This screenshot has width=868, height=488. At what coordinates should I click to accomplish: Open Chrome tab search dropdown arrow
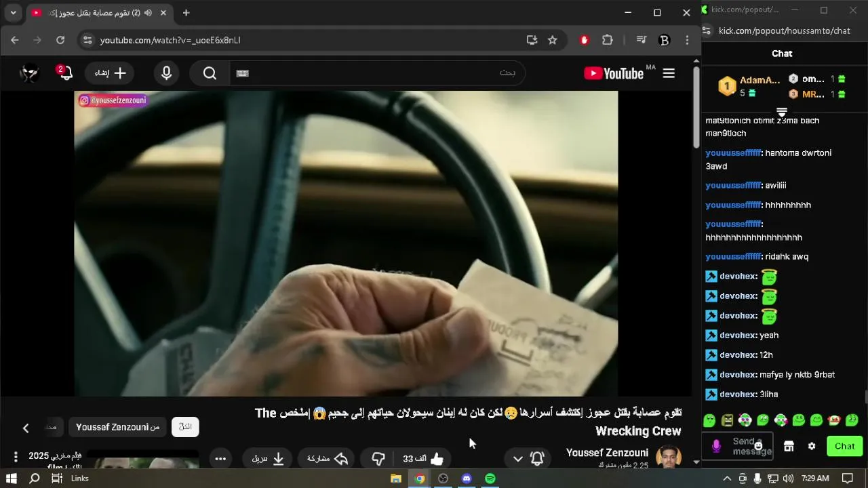point(13,12)
